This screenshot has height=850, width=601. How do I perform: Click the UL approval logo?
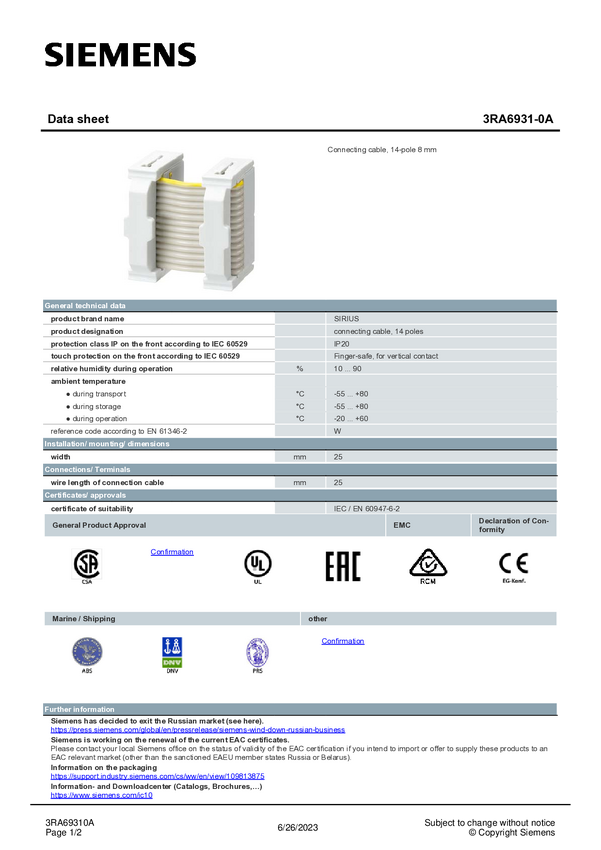coord(257,565)
